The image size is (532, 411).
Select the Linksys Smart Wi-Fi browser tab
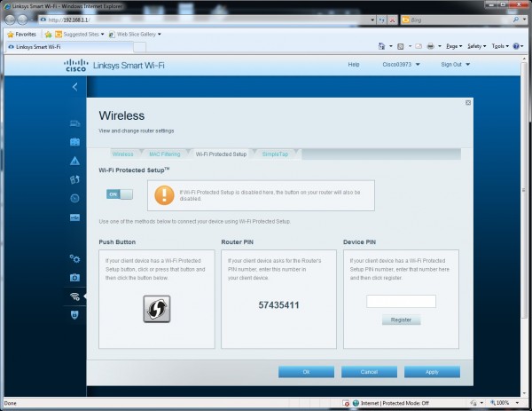click(x=69, y=47)
